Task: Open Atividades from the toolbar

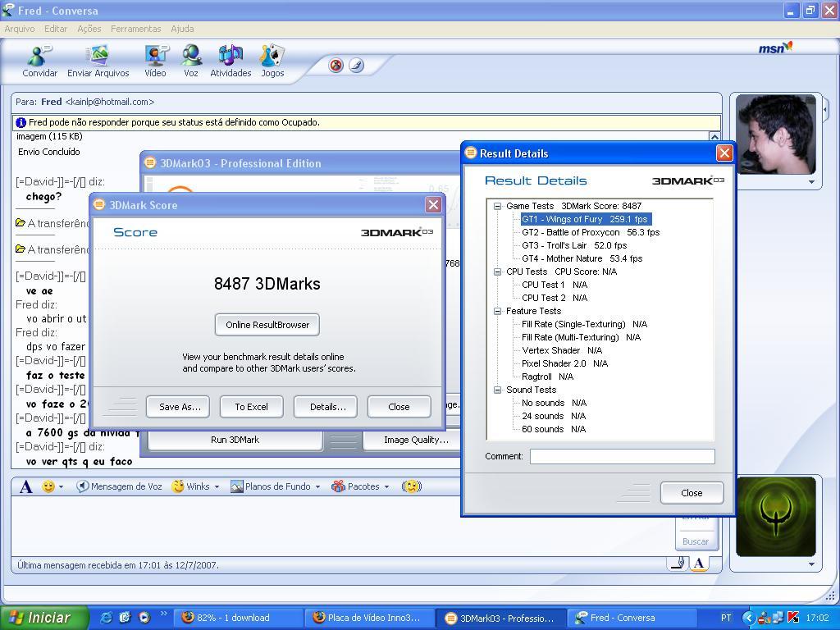Action: 231,56
